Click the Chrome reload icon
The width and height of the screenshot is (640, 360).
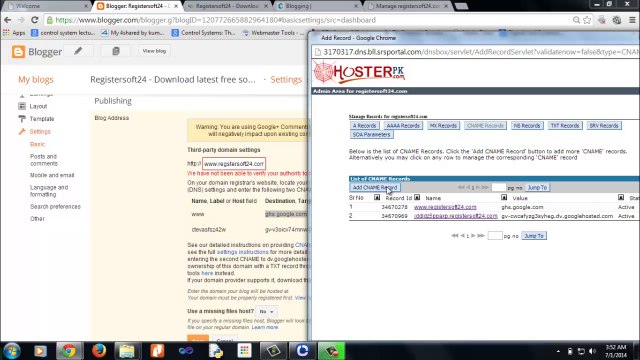click(35, 20)
